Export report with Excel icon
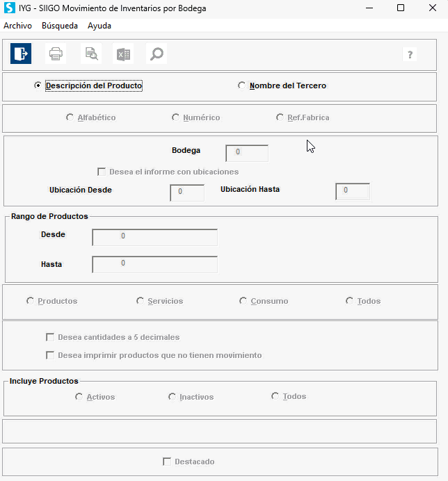Viewport: 448px width, 481px height. click(123, 54)
